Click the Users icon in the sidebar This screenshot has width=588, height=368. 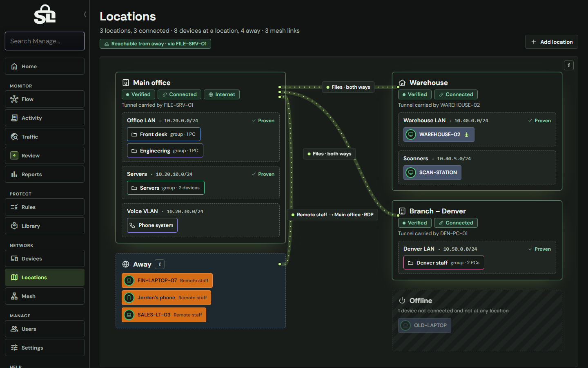tap(14, 329)
